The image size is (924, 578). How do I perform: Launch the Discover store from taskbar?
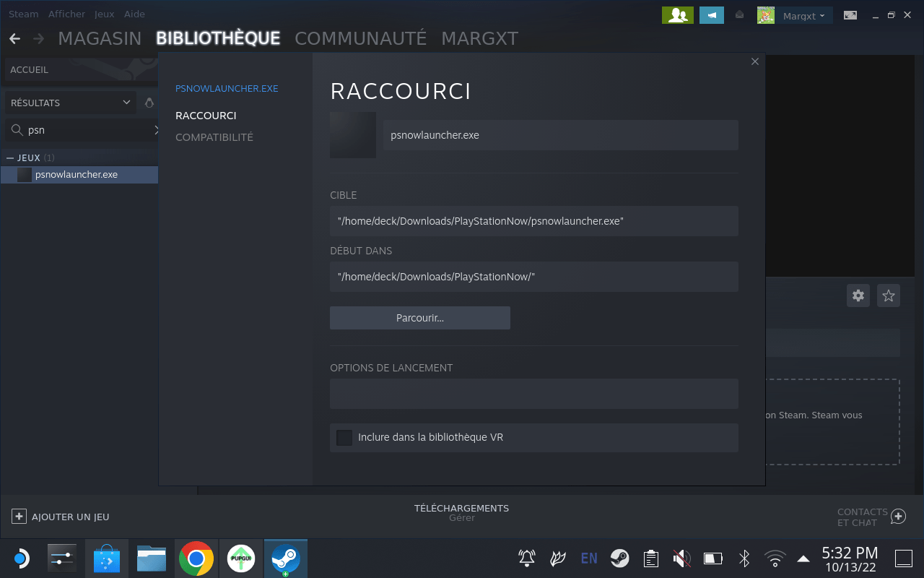107,558
